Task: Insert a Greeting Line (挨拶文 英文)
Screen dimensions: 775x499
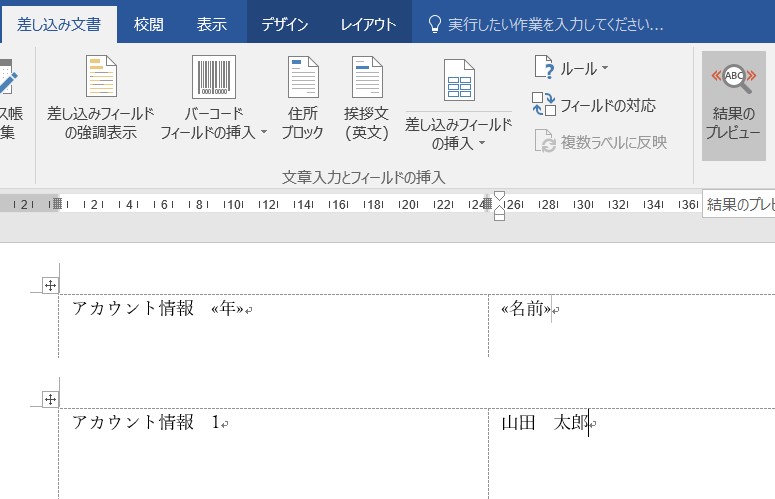Action: point(366,98)
